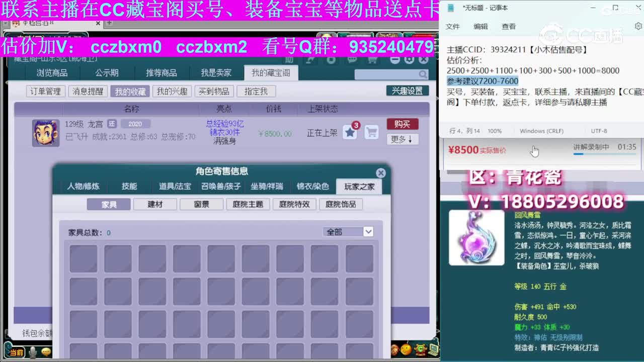The height and width of the screenshot is (362, 644).
Task: Click the Notepad document icon
Action: pos(451,8)
